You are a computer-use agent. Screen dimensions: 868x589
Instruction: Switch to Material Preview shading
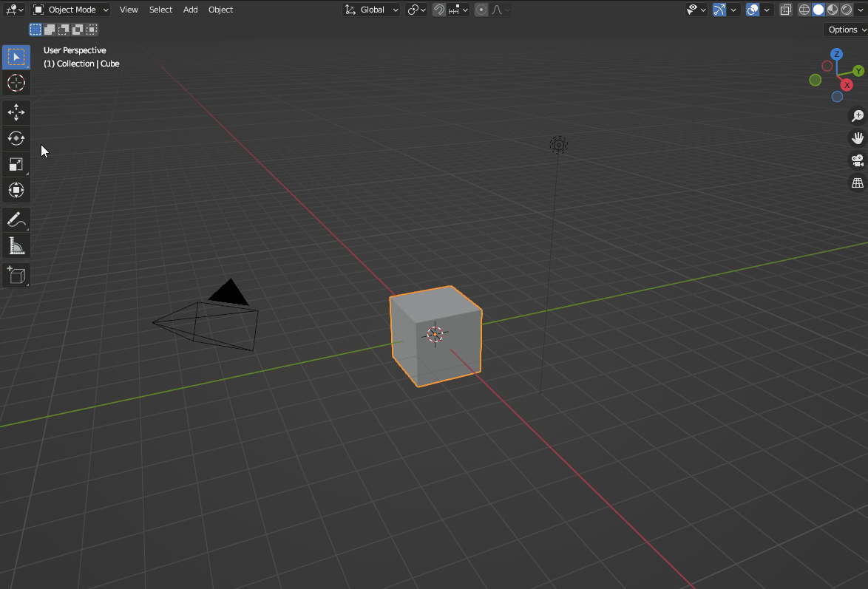click(x=833, y=10)
